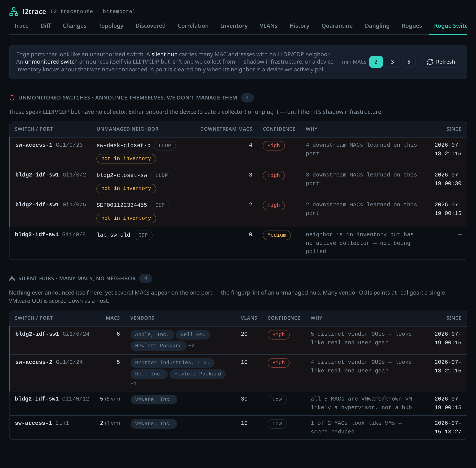Click LLDP tag next to sw-desk-closet-b
This screenshot has height=468, width=476.
[165, 146]
